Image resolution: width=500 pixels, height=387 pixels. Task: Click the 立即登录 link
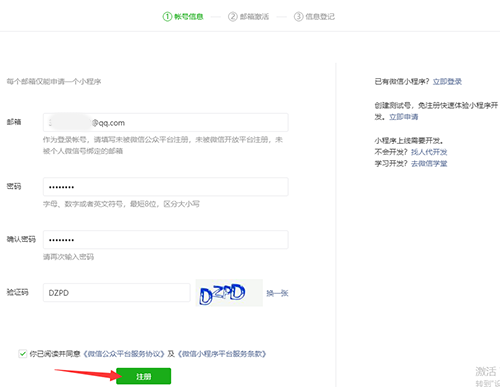click(447, 81)
